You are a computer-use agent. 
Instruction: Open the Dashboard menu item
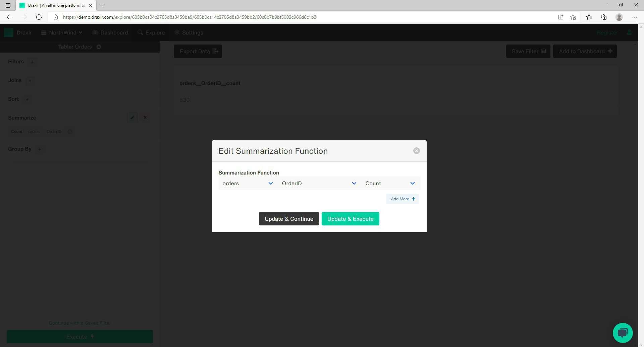(110, 32)
